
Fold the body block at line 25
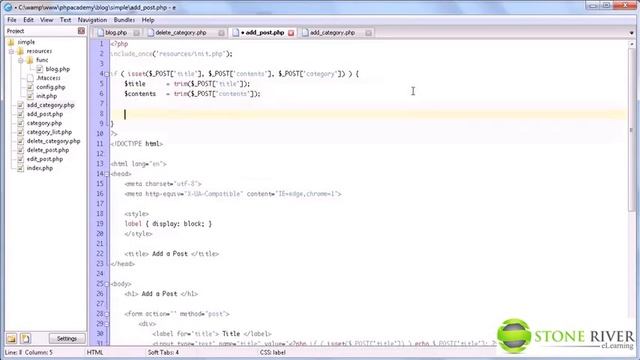pyautogui.click(x=107, y=284)
